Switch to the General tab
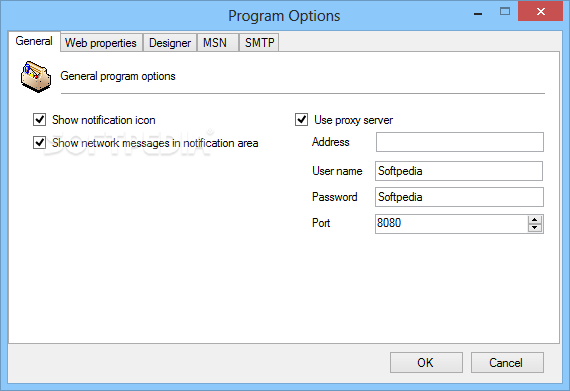The height and width of the screenshot is (391, 570). tap(34, 41)
